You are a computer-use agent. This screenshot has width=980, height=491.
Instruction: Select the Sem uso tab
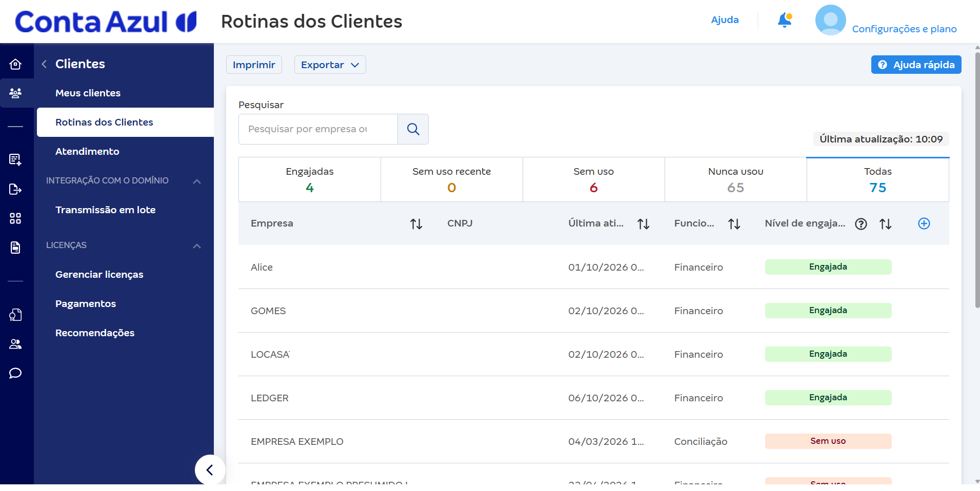pyautogui.click(x=594, y=179)
